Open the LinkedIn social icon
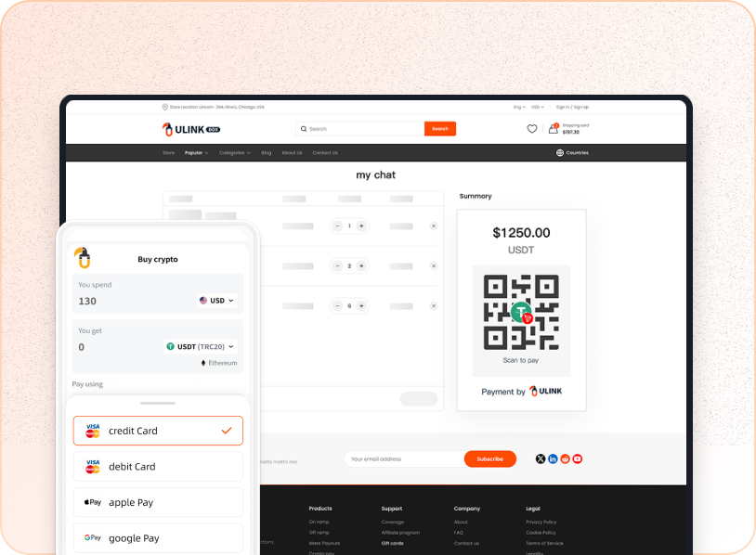This screenshot has height=555, width=756. pyautogui.click(x=554, y=458)
